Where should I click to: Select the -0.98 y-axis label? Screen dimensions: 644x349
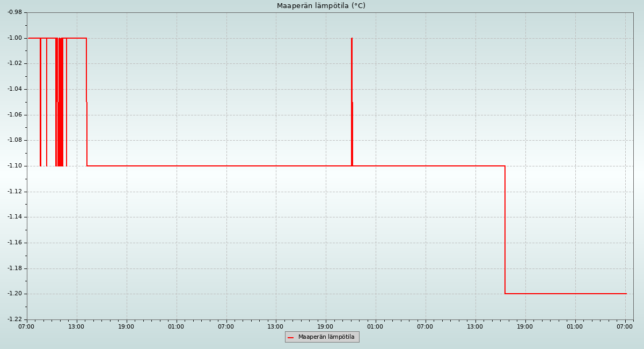[x=14, y=12]
